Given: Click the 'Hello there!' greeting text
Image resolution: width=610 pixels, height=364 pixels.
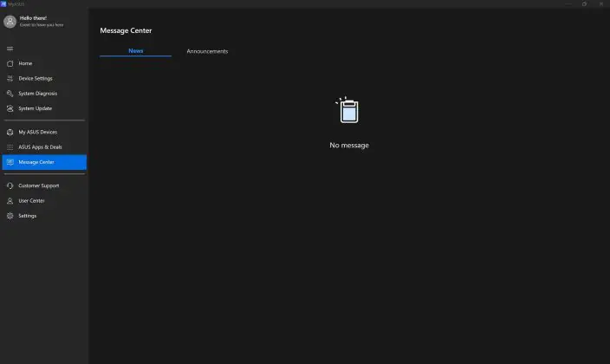Looking at the screenshot, I should tap(33, 18).
